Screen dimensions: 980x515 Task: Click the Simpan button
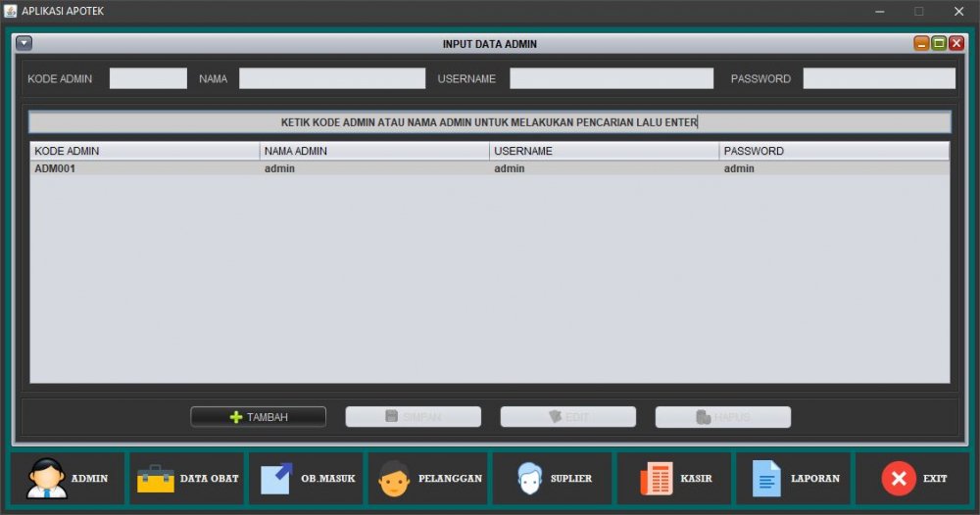414,417
